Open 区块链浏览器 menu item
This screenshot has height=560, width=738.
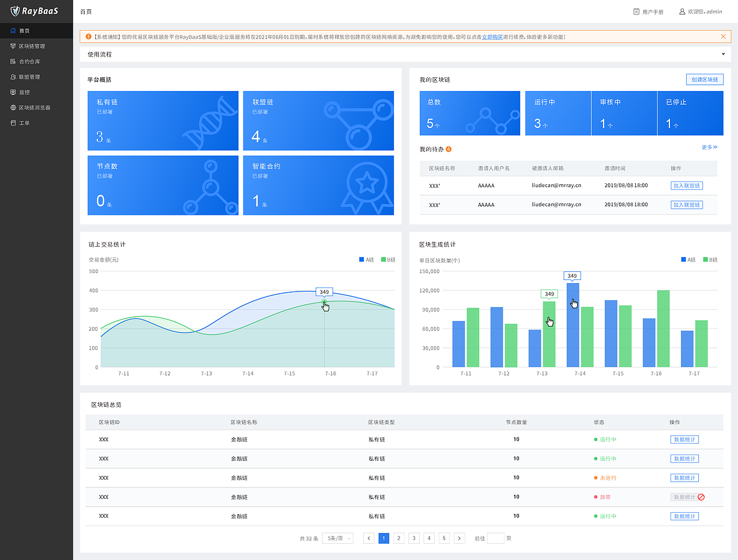(36, 108)
